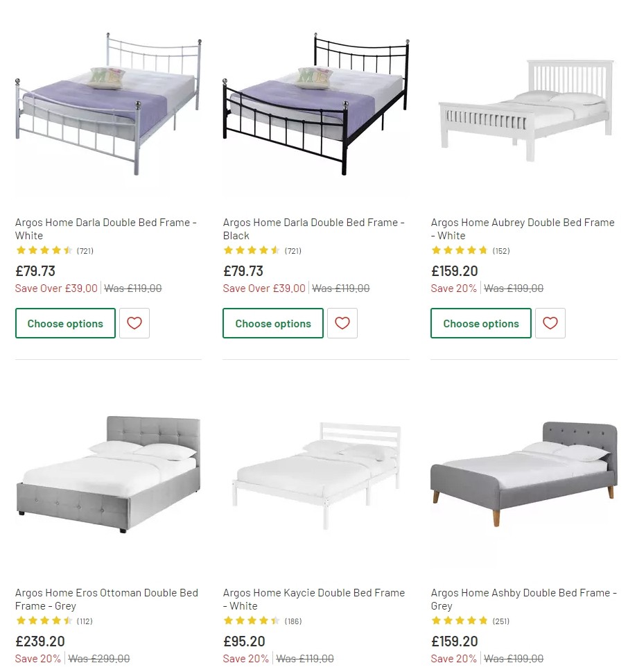Click the Ashby Grey bed photo
The height and width of the screenshot is (672, 637).
523,479
